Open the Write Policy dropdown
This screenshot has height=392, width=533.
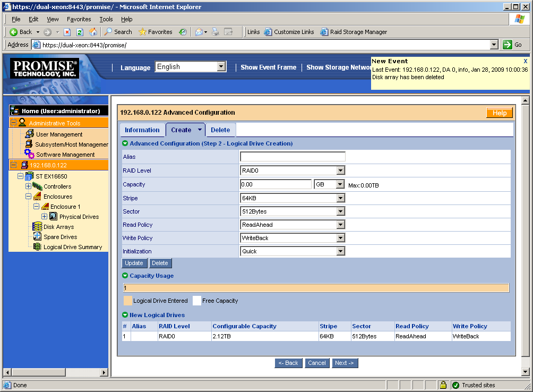341,238
